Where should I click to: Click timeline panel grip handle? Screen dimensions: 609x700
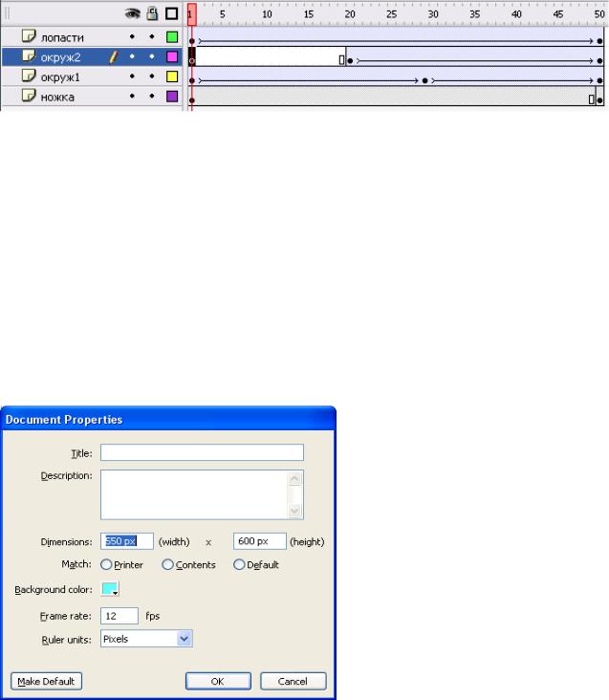point(7,13)
